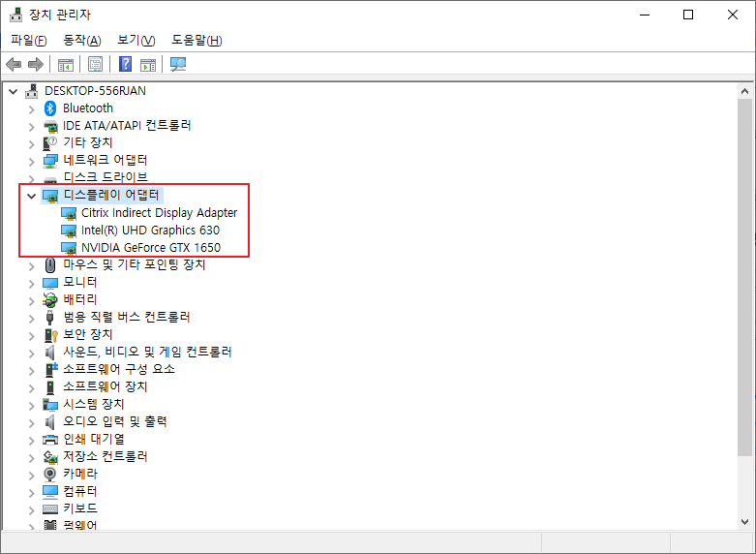
Task: Click the 배터리 category icon
Action: tap(50, 299)
